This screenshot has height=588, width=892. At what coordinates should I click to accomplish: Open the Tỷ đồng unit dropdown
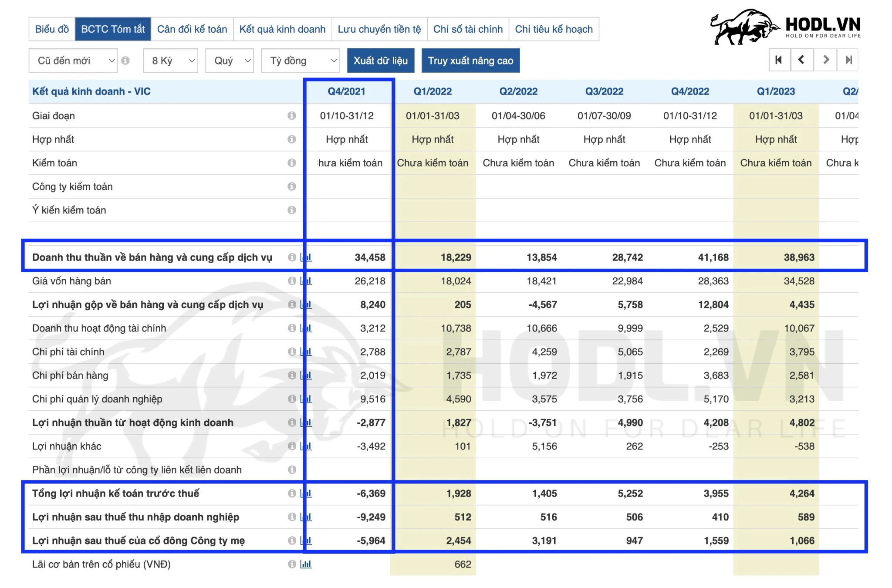300,61
